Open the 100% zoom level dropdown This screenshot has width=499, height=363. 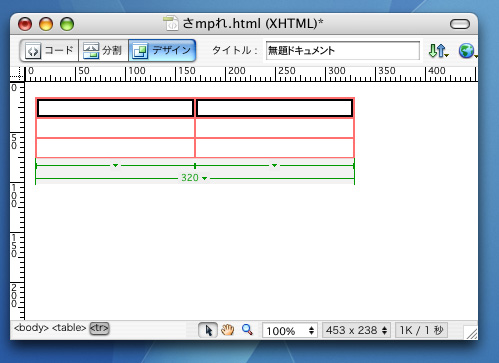(290, 331)
